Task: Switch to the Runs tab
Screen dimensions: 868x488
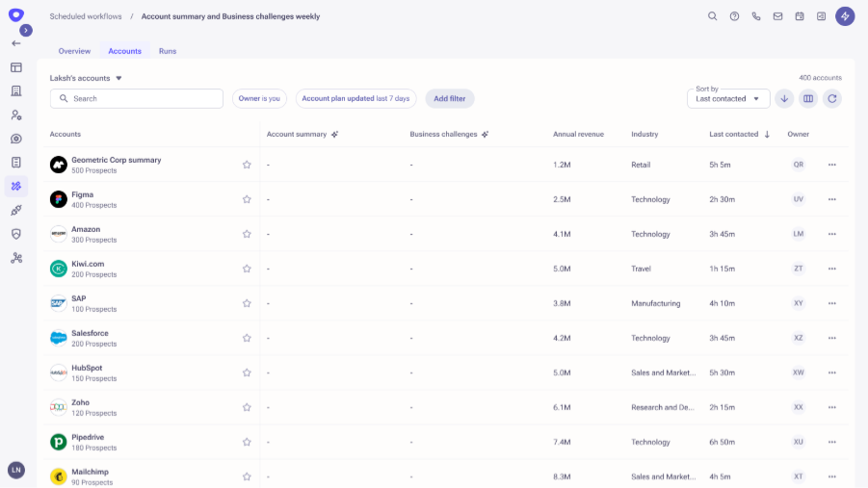Action: coord(168,51)
